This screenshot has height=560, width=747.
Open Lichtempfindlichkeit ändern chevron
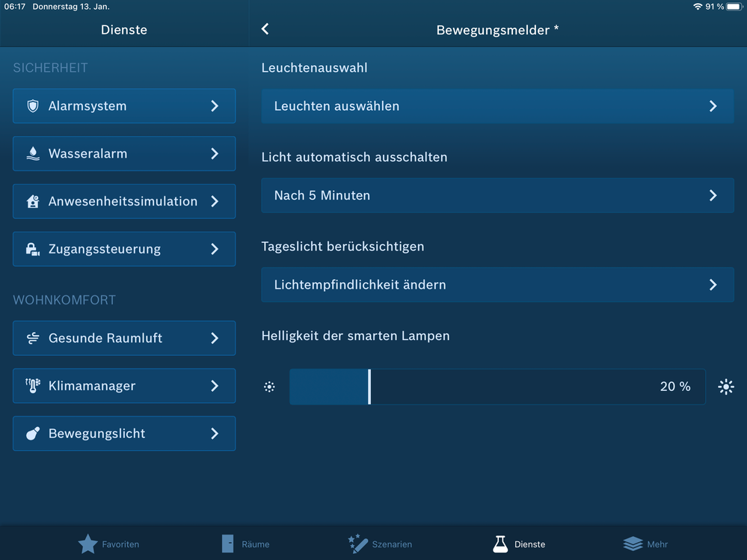713,285
